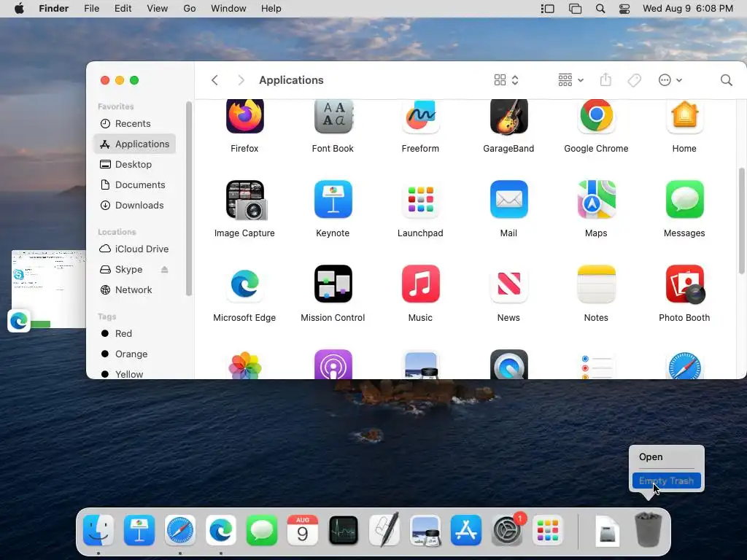Open the Firefox application icon
The height and width of the screenshot is (560, 747).
point(244,116)
